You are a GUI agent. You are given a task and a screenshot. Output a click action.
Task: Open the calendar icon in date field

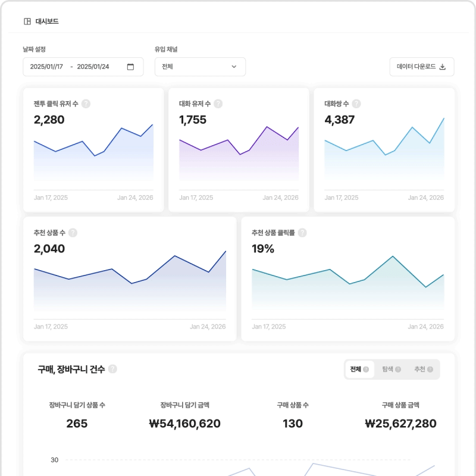point(130,67)
